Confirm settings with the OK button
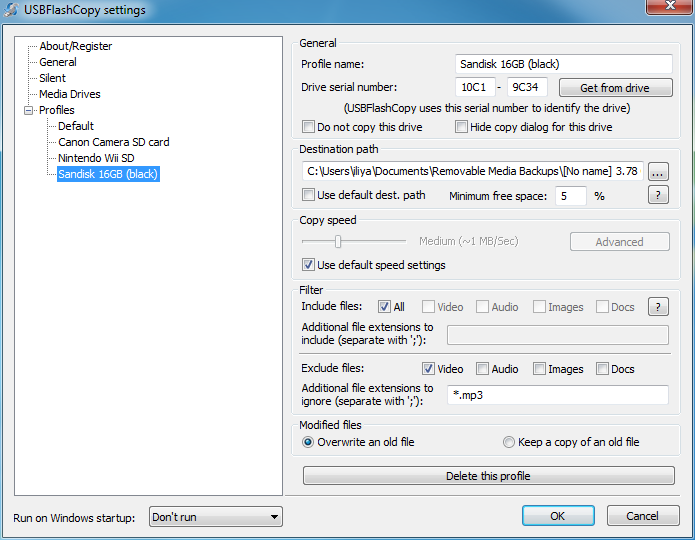This screenshot has width=695, height=540. [558, 516]
